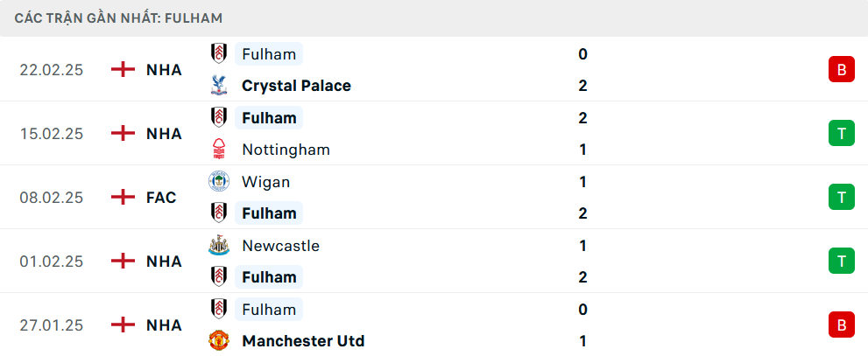Click green T badge for Nottingham match

pyautogui.click(x=841, y=134)
